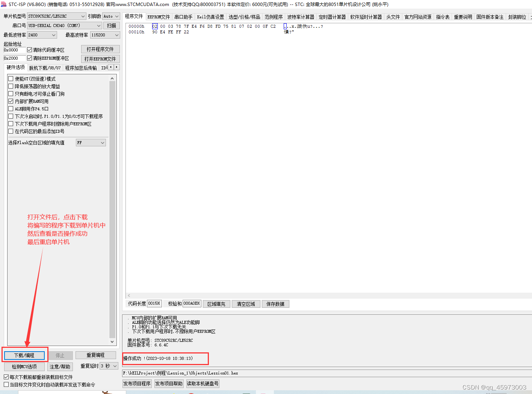Screen dimensions: 532x394
Task: Toggle 清除EEPROM缓冲区 checkbox
Action: (30, 58)
